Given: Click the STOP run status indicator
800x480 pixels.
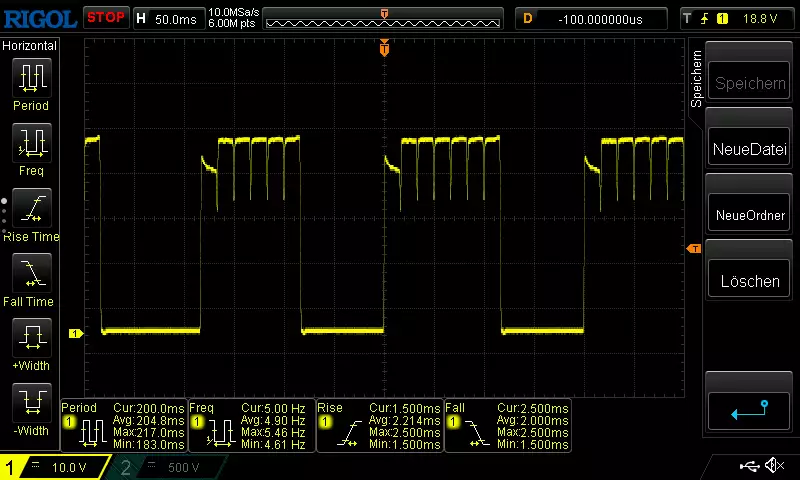Looking at the screenshot, I should tap(105, 17).
